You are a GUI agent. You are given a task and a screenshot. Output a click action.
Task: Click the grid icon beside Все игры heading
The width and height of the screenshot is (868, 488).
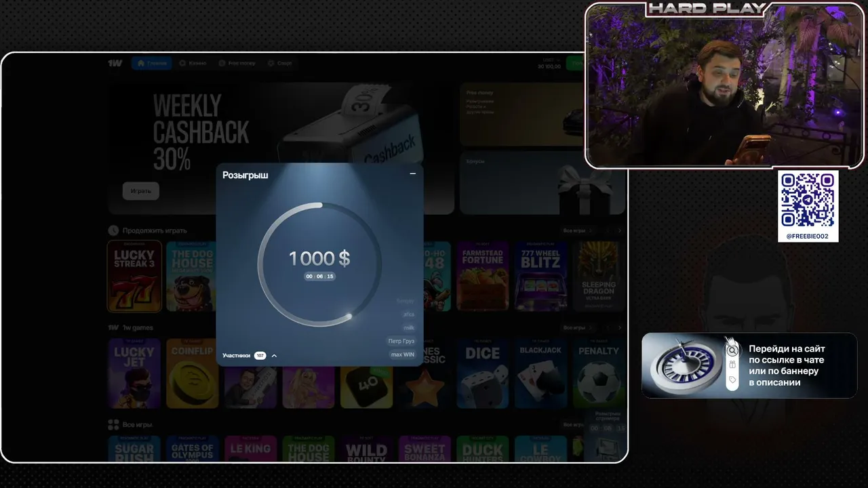tap(113, 425)
